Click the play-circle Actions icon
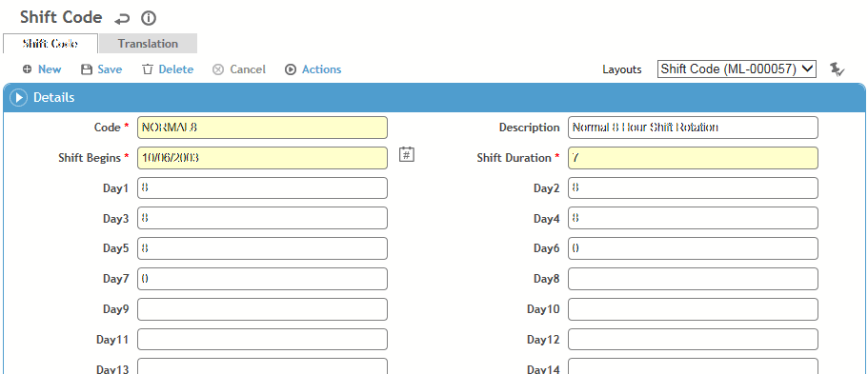The width and height of the screenshot is (868, 374). pyautogui.click(x=291, y=69)
